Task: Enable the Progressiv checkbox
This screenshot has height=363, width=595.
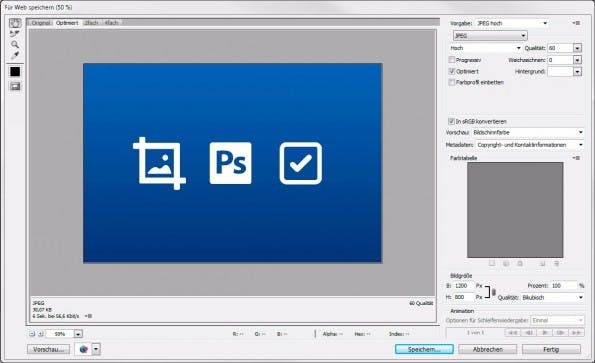Action: tap(452, 60)
